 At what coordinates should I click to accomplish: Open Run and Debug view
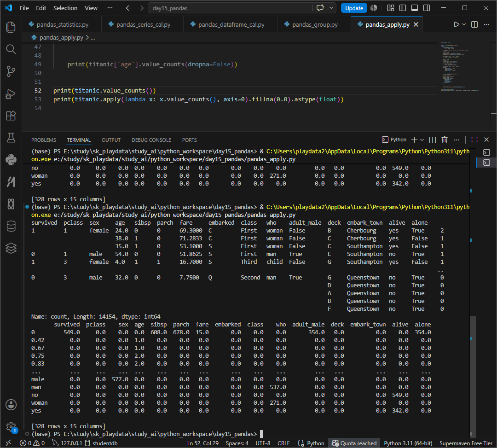11,94
